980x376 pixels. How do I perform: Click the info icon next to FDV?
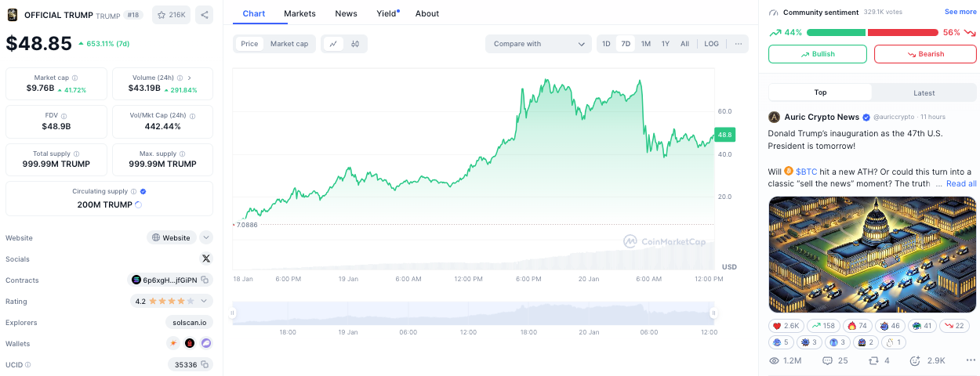pos(64,116)
